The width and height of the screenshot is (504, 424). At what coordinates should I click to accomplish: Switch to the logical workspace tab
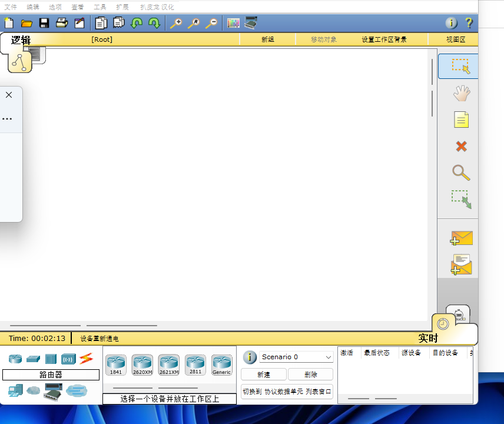(x=19, y=62)
